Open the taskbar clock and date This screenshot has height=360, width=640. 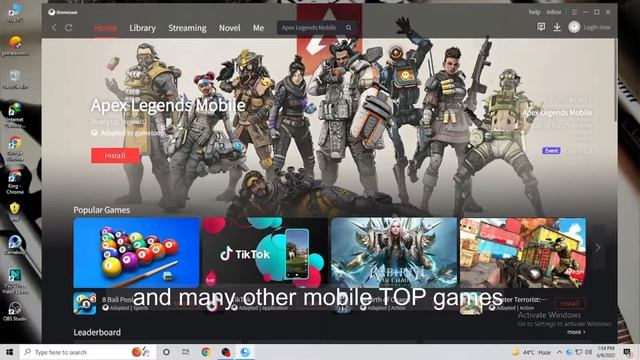(x=606, y=352)
